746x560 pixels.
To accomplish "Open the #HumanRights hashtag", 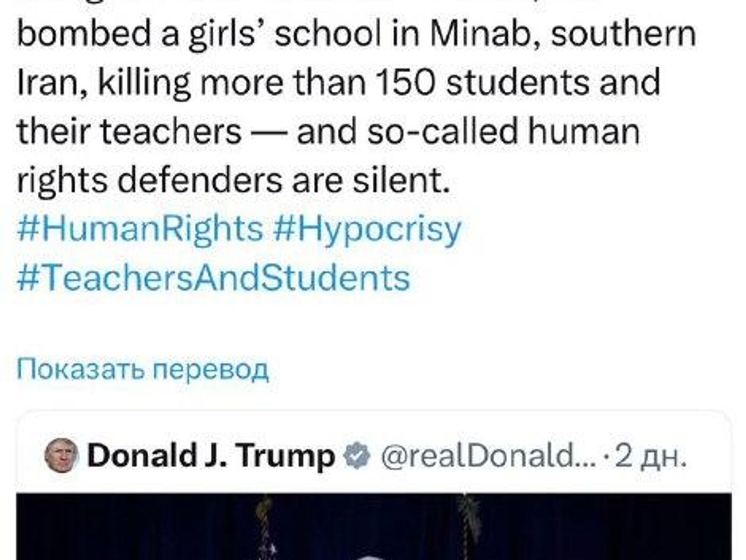I will pos(140,229).
